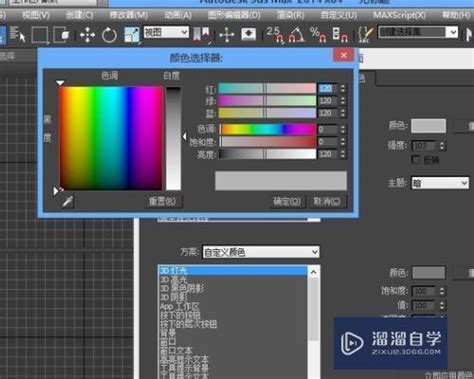This screenshot has width=474, height=379.
Task: Open the 主题 theme dropdown
Action: (x=440, y=183)
